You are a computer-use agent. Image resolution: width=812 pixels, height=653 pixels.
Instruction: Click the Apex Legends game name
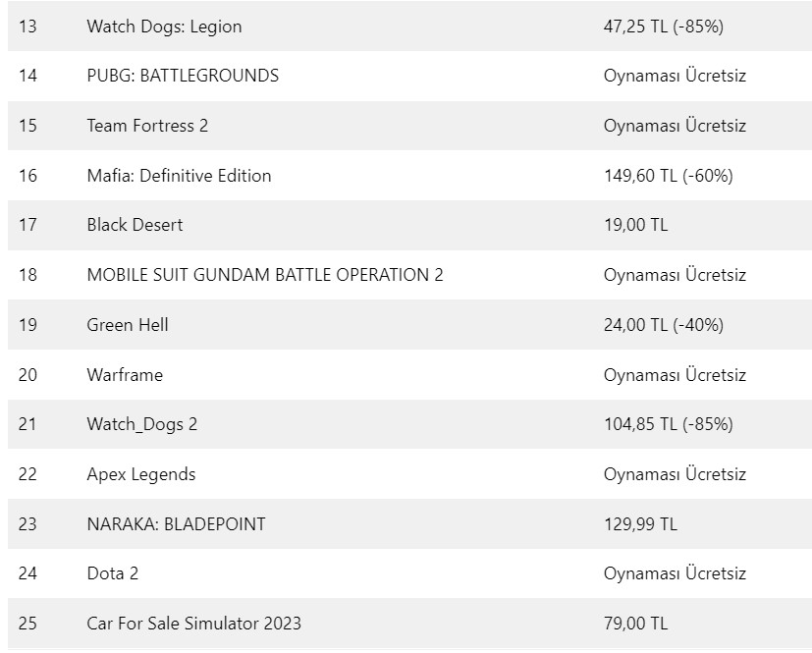point(141,474)
